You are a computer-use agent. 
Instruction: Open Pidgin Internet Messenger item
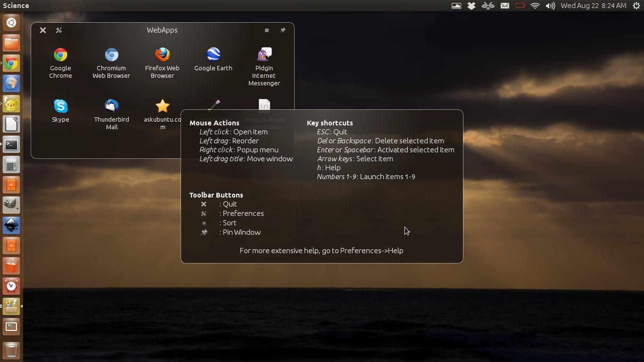[264, 66]
